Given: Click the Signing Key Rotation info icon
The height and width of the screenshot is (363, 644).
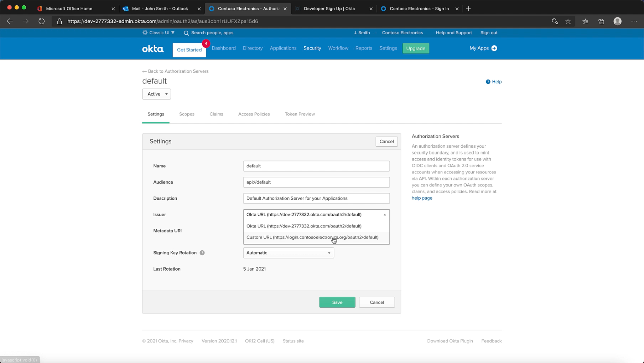Looking at the screenshot, I should (x=202, y=253).
